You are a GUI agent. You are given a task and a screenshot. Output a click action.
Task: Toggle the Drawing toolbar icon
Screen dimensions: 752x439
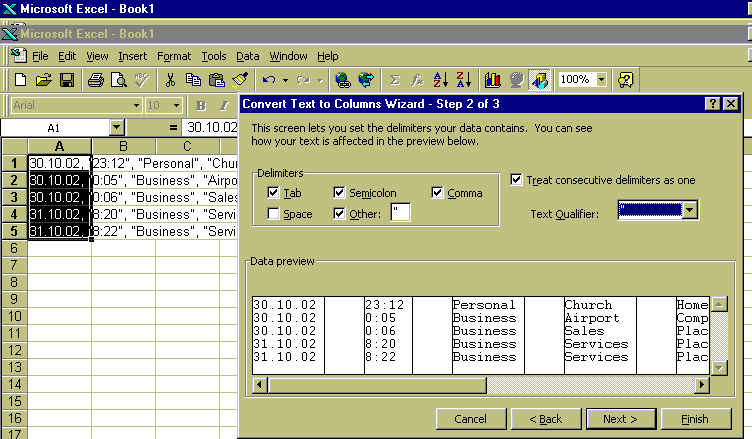(x=540, y=80)
